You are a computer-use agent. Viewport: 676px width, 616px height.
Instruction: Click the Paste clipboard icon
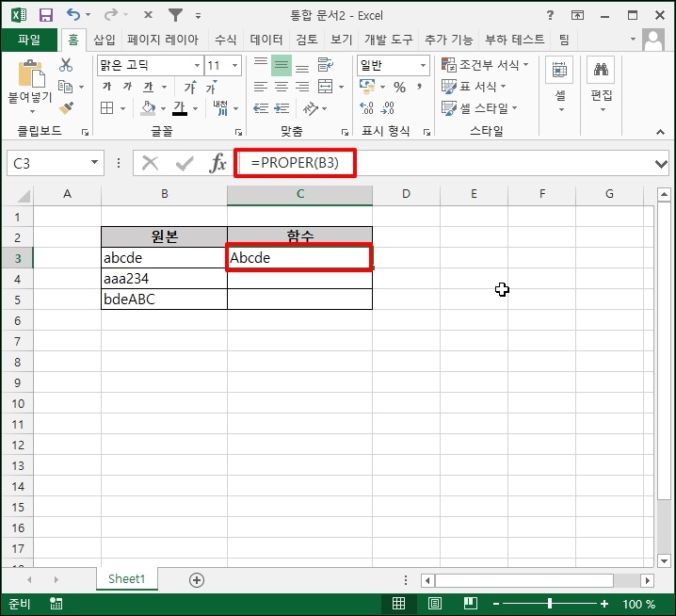tap(31, 74)
